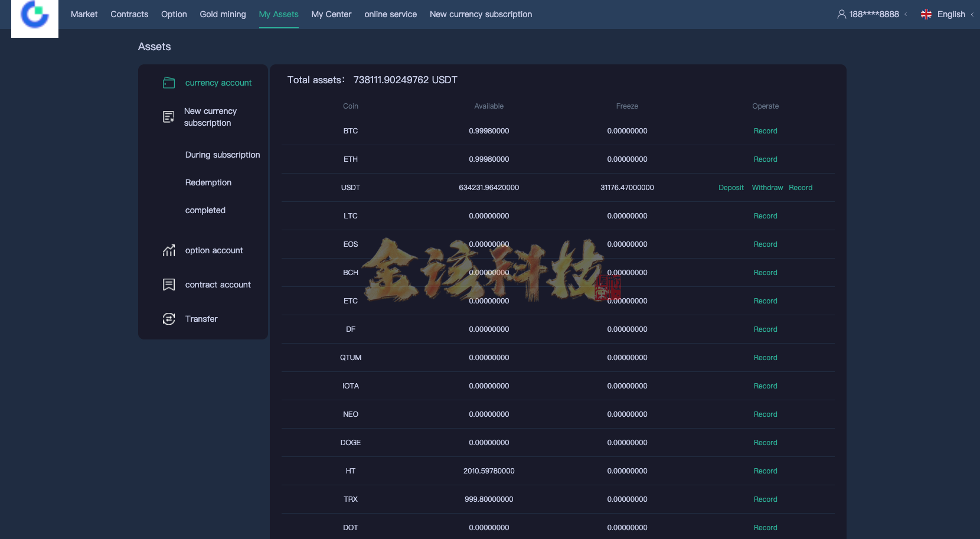Select During subscription in sidebar
980x539 pixels.
pyautogui.click(x=223, y=155)
